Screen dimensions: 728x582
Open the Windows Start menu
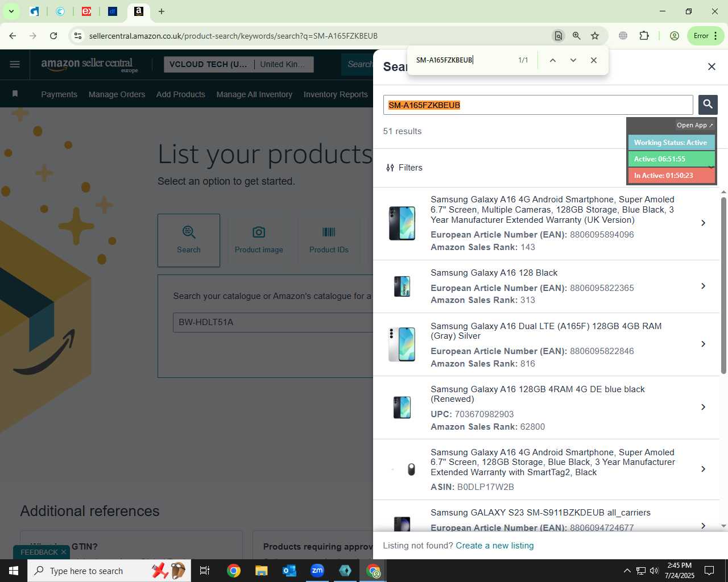tap(14, 571)
